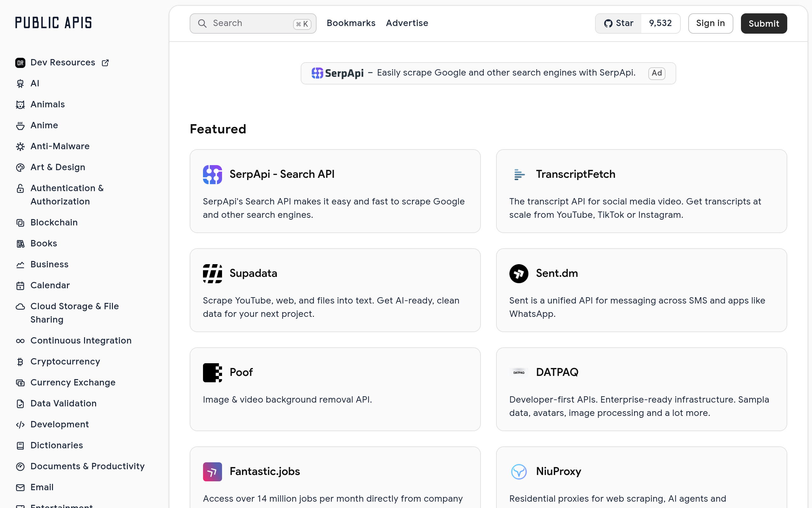The image size is (812, 508).
Task: Click the Blockchain icon
Action: tap(20, 223)
